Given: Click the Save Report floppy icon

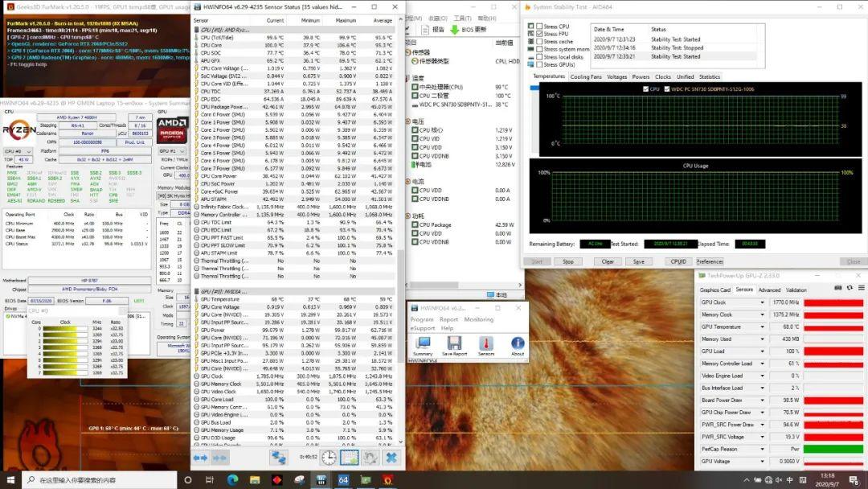Looking at the screenshot, I should point(454,343).
